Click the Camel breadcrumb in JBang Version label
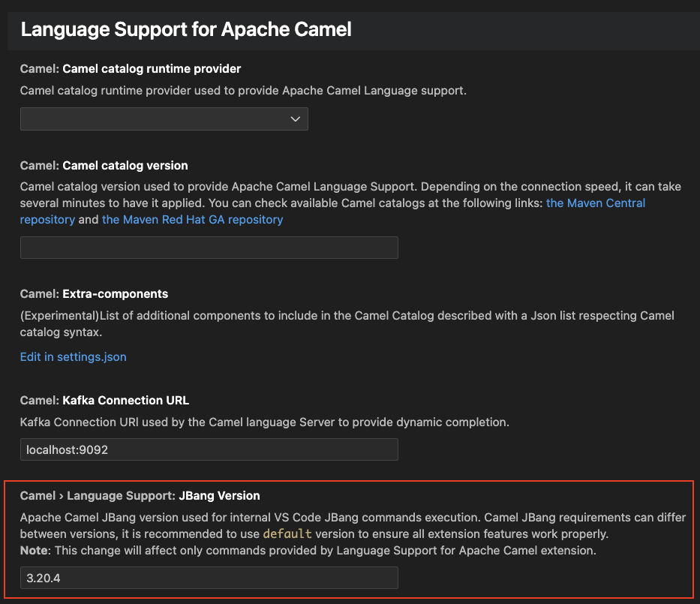 pos(38,495)
